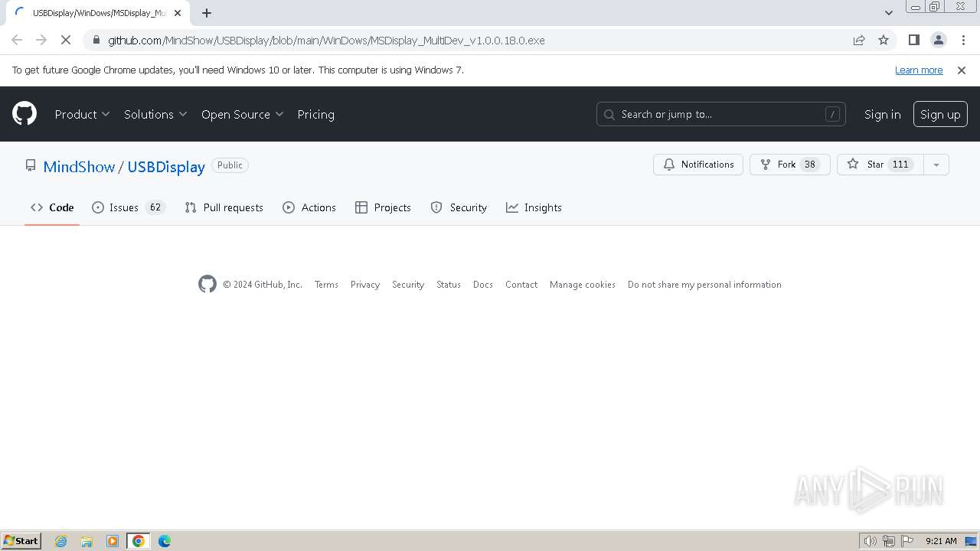Launch Microsoft Edge from taskbar
Viewport: 980px width, 551px height.
point(165,541)
